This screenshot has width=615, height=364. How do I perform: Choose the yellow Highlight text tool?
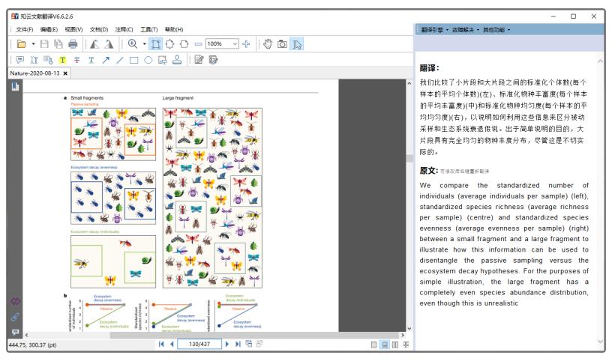pos(63,61)
